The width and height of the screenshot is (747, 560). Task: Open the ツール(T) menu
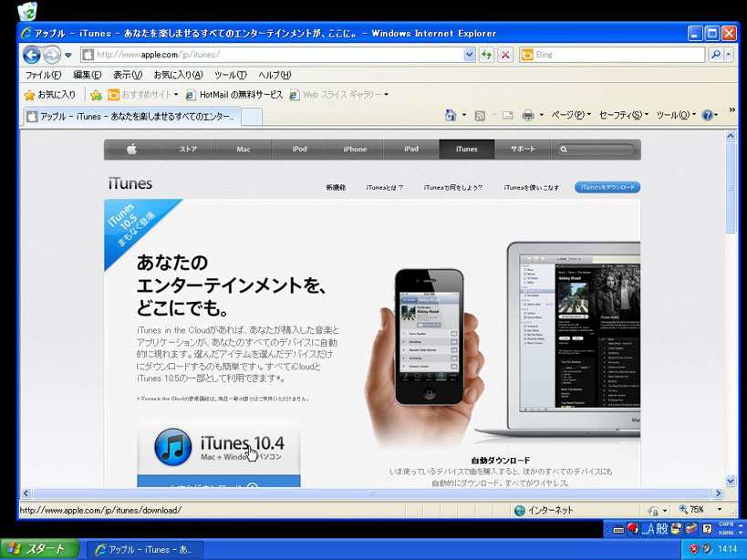[x=230, y=75]
